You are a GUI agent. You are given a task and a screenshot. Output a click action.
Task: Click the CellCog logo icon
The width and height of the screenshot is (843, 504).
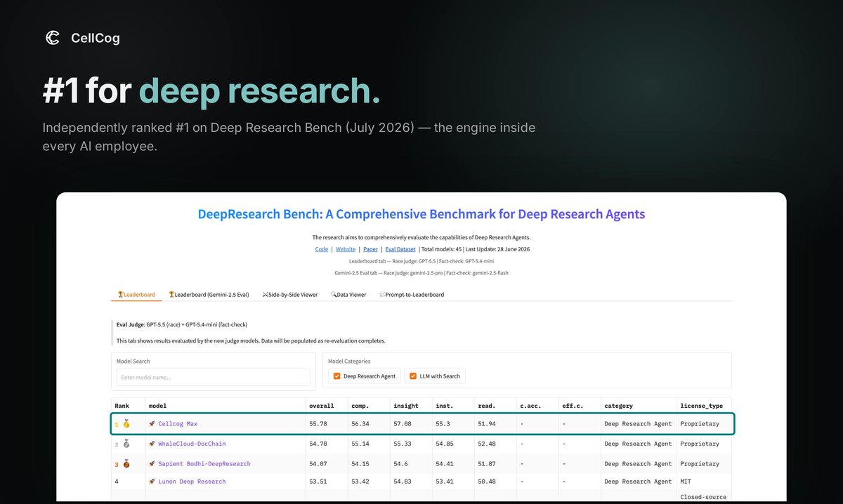point(52,38)
